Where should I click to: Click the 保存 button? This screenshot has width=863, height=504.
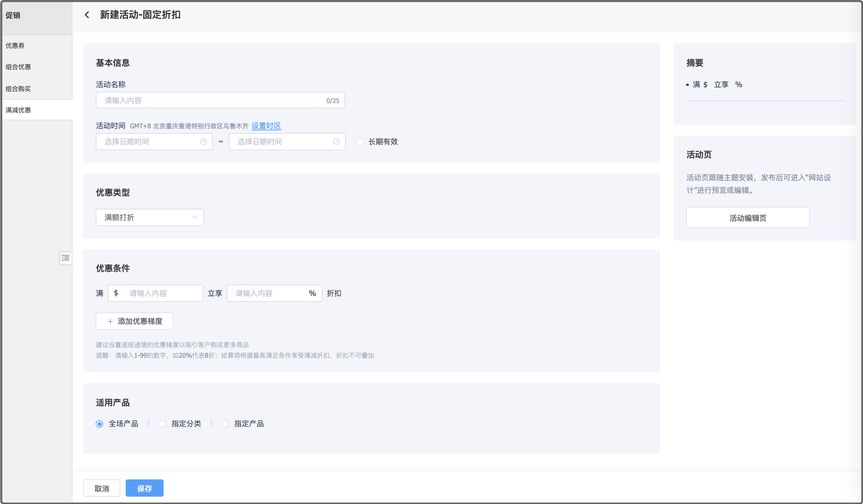(x=144, y=488)
